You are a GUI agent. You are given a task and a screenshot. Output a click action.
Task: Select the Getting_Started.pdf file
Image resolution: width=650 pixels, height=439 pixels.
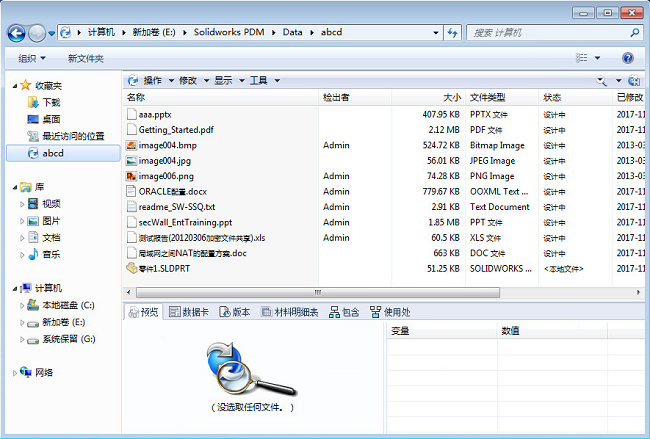pos(176,130)
